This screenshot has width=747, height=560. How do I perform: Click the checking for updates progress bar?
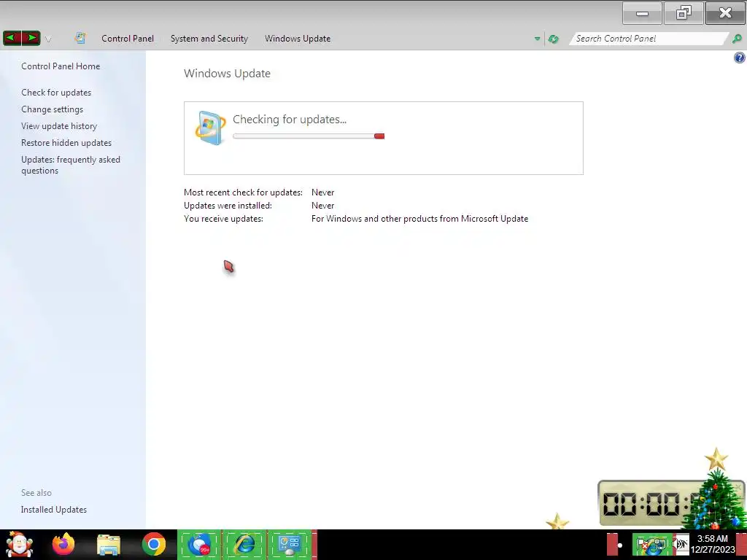coord(309,136)
